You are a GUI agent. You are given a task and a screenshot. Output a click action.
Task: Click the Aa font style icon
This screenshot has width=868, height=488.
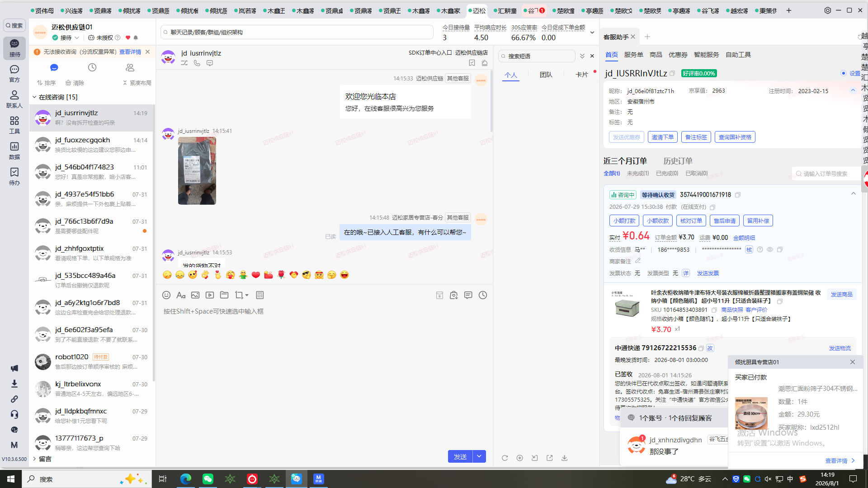pyautogui.click(x=181, y=295)
